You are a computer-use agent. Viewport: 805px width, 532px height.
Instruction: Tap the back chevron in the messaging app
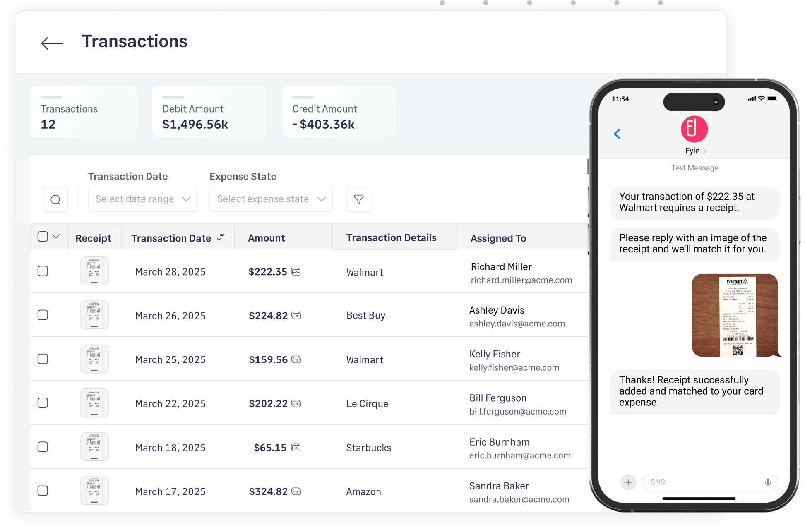pos(617,134)
